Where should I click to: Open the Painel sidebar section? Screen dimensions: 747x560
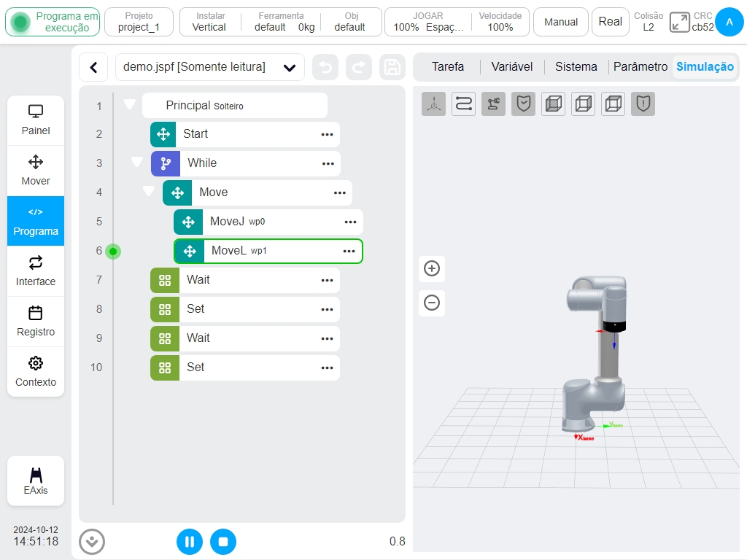pyautogui.click(x=36, y=120)
